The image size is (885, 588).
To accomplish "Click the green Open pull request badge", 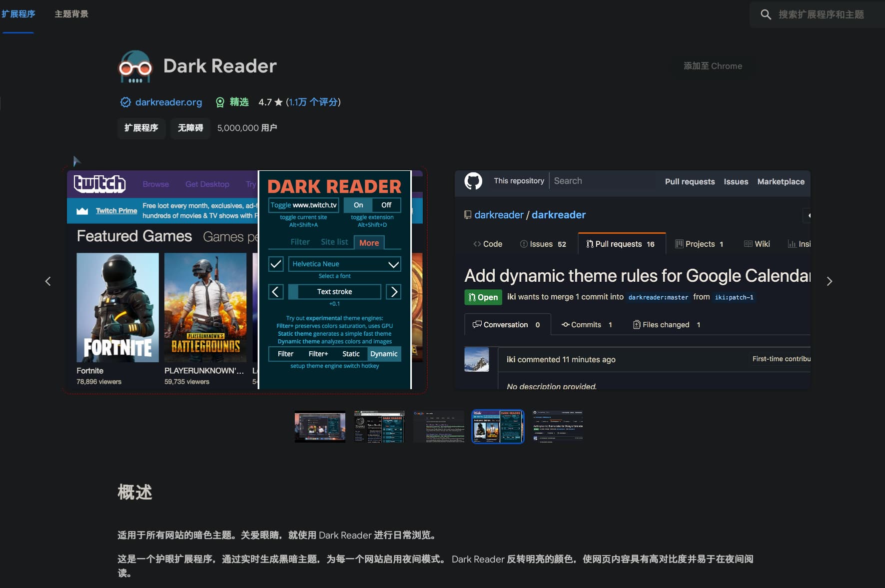I will pos(483,297).
